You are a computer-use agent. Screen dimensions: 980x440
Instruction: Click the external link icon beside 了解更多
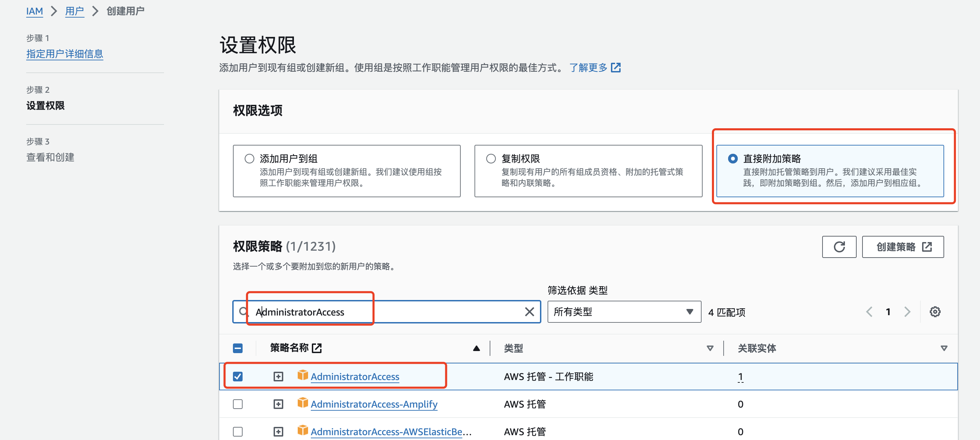616,68
